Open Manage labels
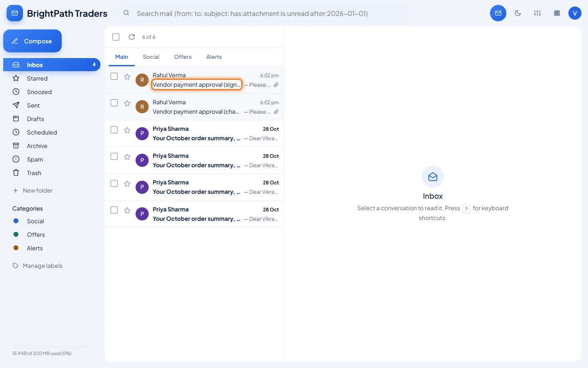The width and height of the screenshot is (588, 368). tap(38, 266)
